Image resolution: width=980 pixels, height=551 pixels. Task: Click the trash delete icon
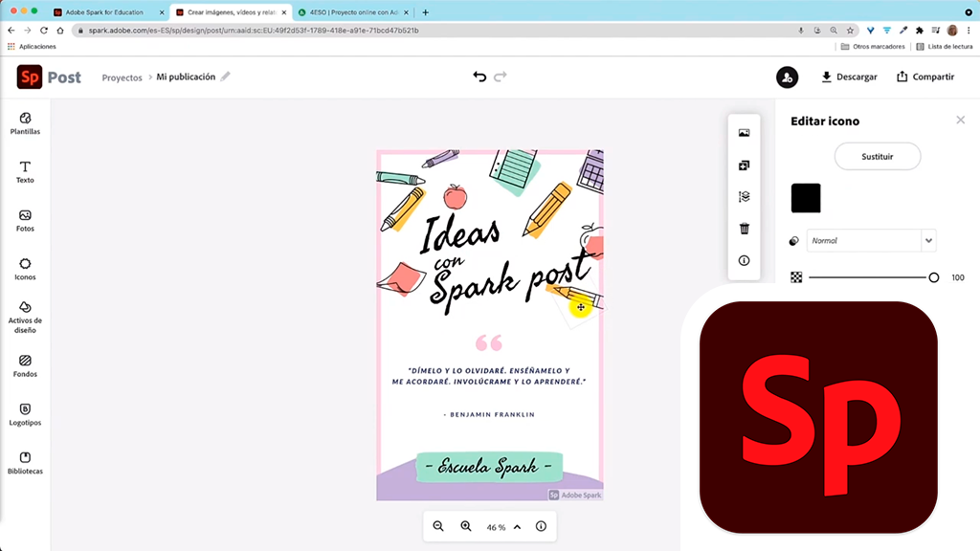[745, 229]
